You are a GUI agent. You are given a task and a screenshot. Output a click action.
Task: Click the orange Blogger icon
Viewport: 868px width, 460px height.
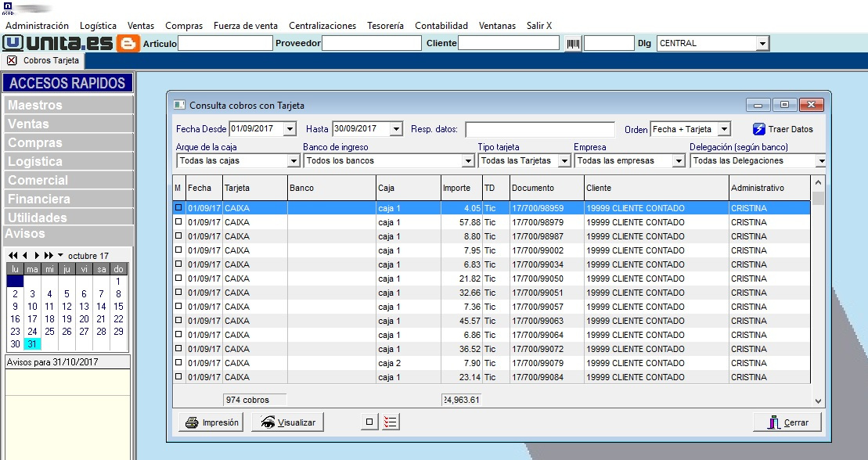coord(128,43)
